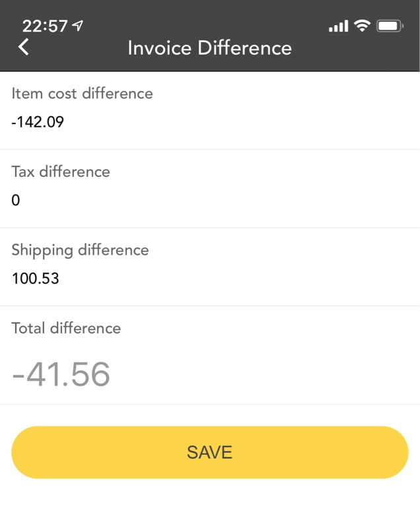Select the Total difference label
Image resolution: width=420 pixels, height=528 pixels.
click(x=66, y=328)
